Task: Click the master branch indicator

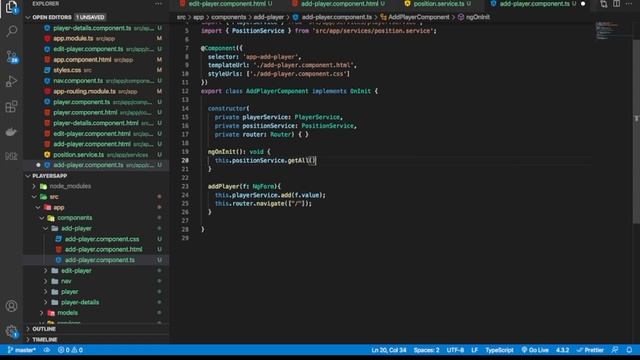Action: coord(21,350)
